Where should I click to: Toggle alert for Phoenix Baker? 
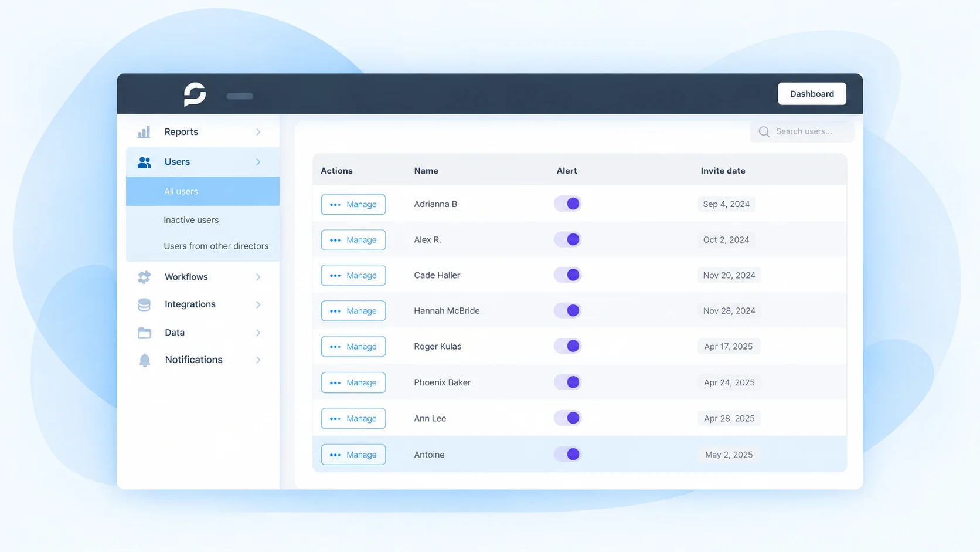pyautogui.click(x=567, y=382)
